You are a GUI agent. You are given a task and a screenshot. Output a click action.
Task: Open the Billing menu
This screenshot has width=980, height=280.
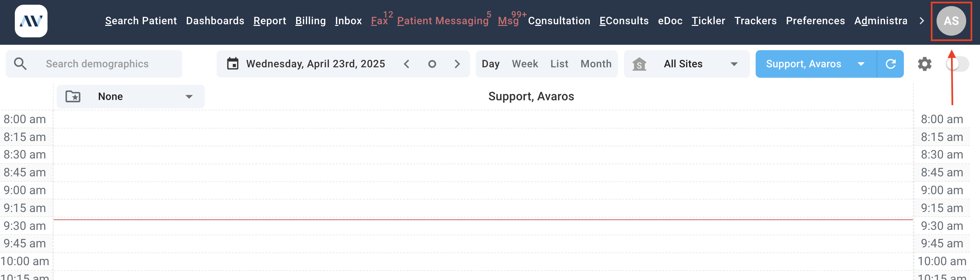[310, 21]
